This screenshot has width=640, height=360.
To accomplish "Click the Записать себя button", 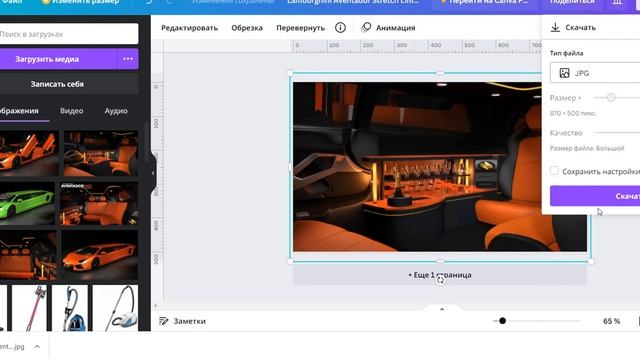I will click(x=69, y=84).
